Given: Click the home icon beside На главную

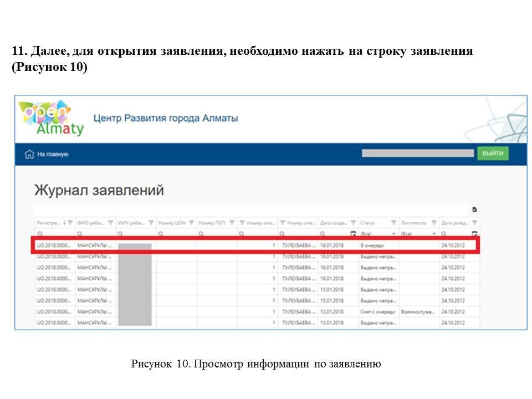Looking at the screenshot, I should [29, 154].
